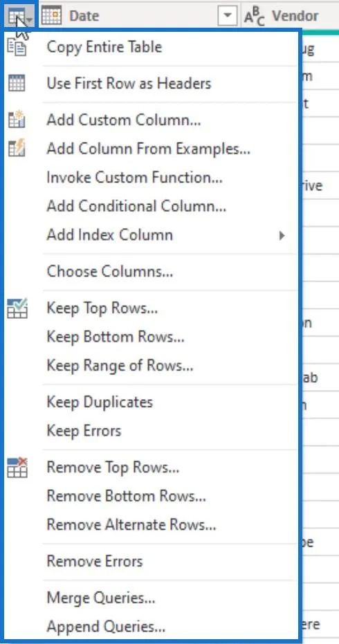Select Keep Range of Rows
This screenshot has width=339, height=644.
click(120, 365)
